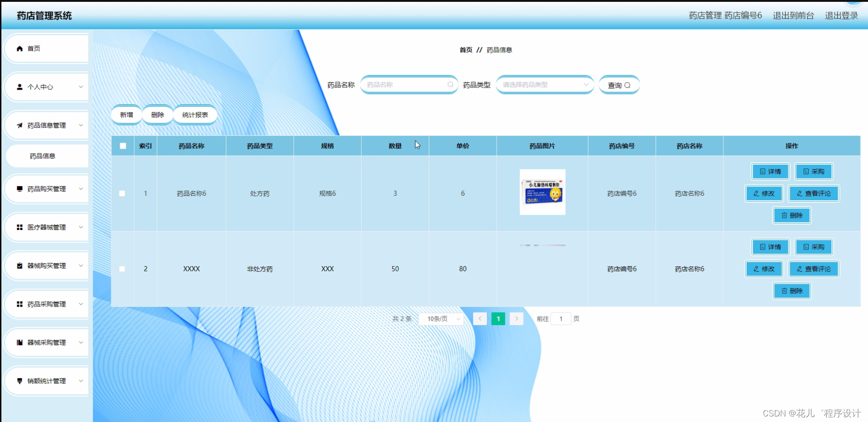Click the magnifier icon inside 查询 button

pyautogui.click(x=628, y=85)
